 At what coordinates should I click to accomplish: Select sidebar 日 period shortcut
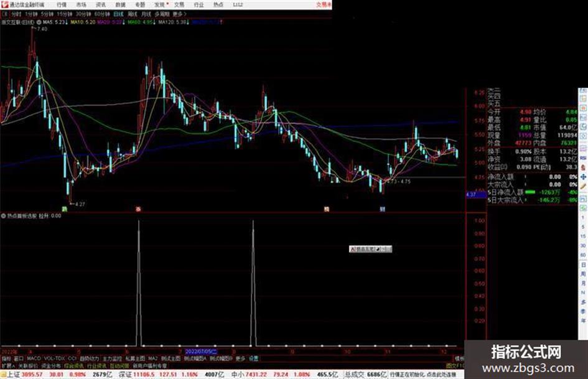(x=583, y=264)
